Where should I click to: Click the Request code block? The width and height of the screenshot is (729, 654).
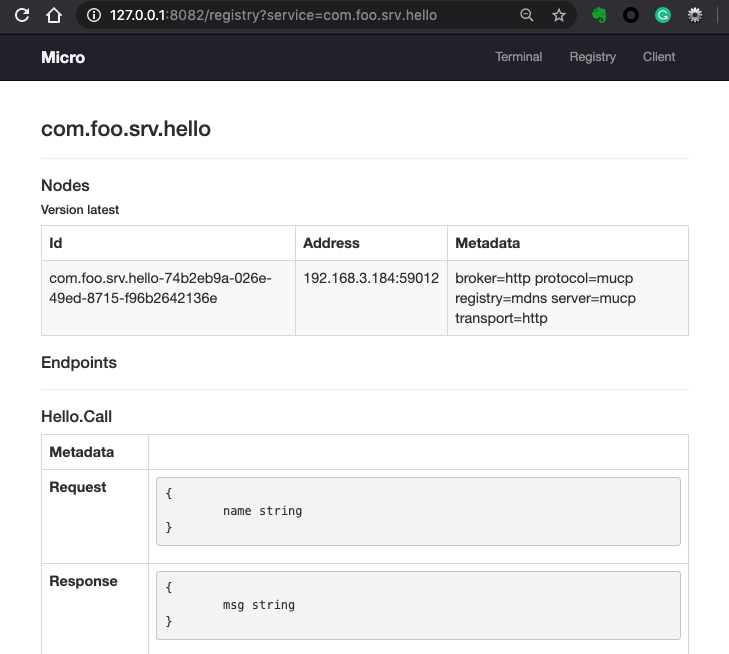tap(418, 511)
